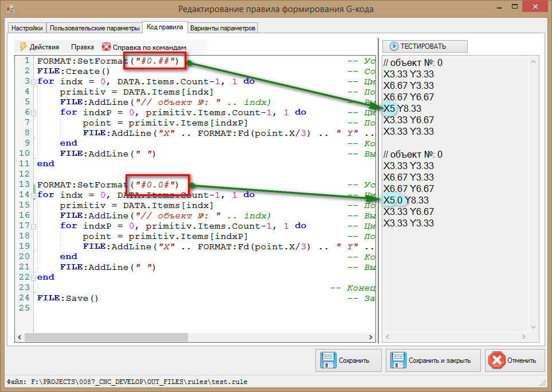The width and height of the screenshot is (552, 392).
Task: Click the Отменить button
Action: 515,360
